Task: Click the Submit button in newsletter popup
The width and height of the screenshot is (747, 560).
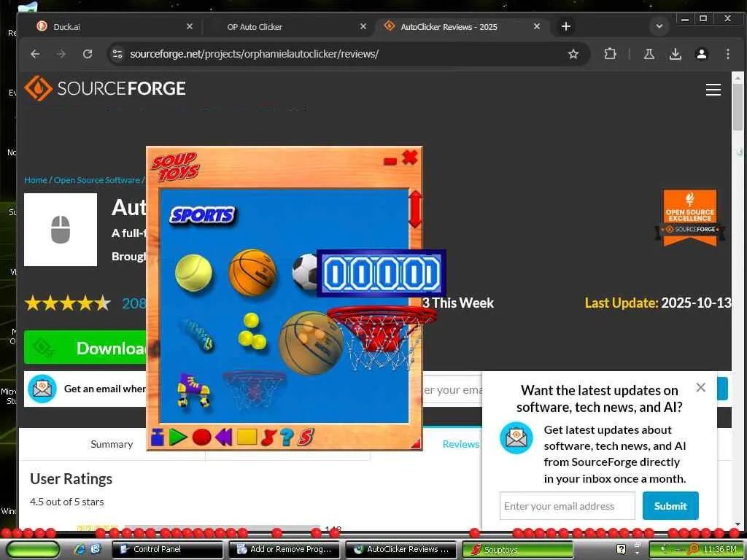Action: 670,506
